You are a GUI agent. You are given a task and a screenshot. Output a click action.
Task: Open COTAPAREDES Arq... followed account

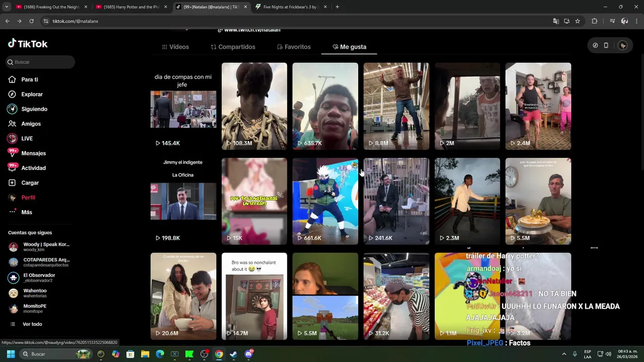coord(39,262)
